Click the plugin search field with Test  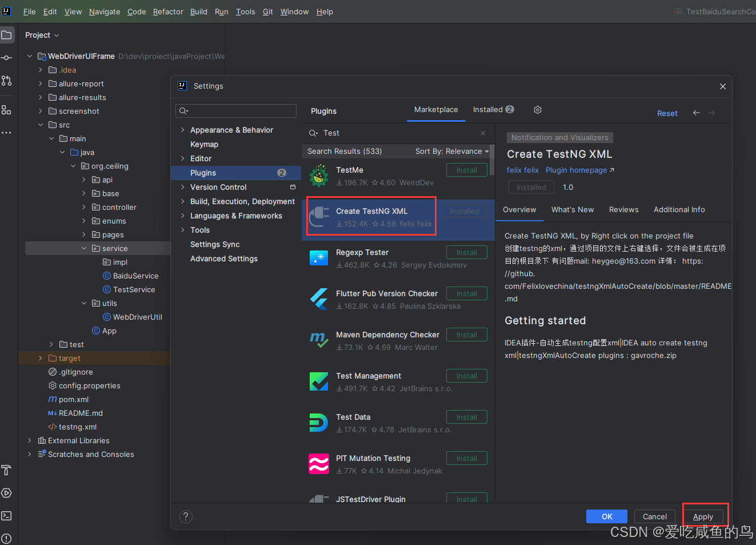coord(398,133)
